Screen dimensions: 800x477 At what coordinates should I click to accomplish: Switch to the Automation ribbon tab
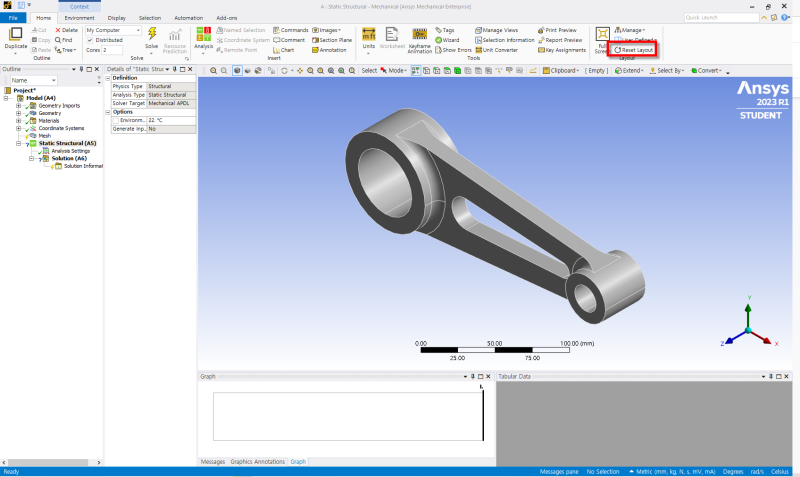(188, 18)
